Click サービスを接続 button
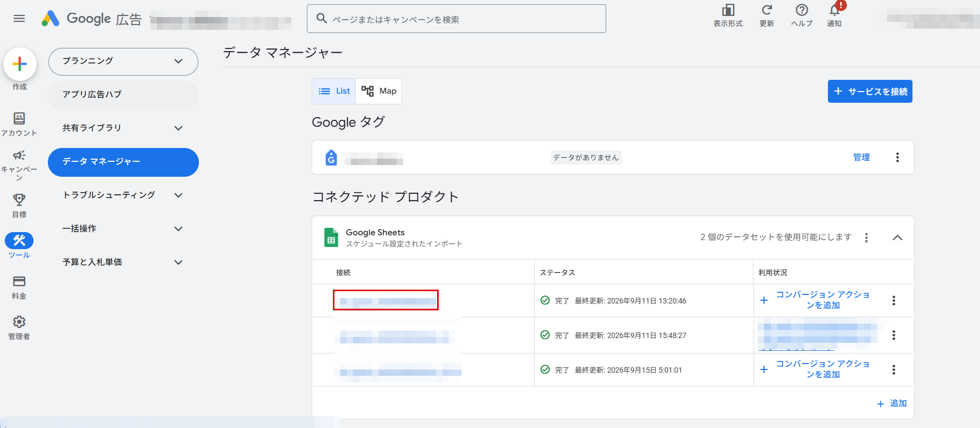980x428 pixels. pyautogui.click(x=870, y=91)
